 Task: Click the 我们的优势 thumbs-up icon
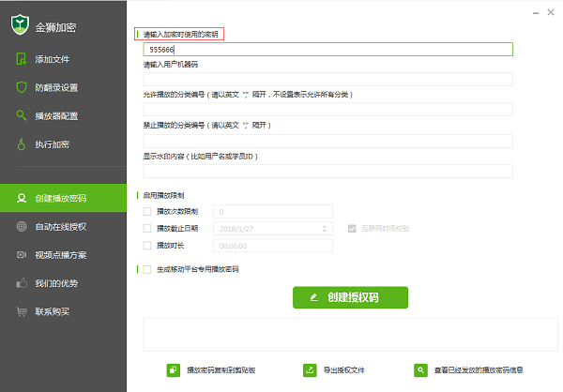point(22,283)
